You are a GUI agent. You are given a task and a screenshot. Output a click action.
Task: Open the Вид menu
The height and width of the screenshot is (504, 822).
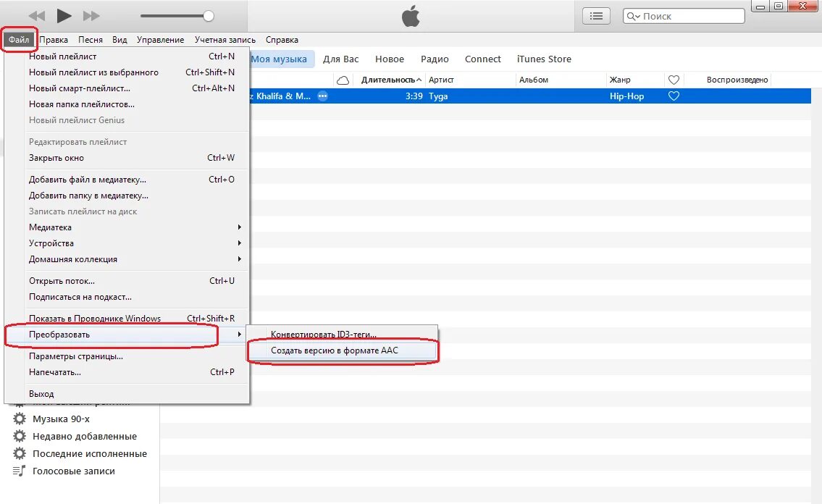click(x=119, y=40)
